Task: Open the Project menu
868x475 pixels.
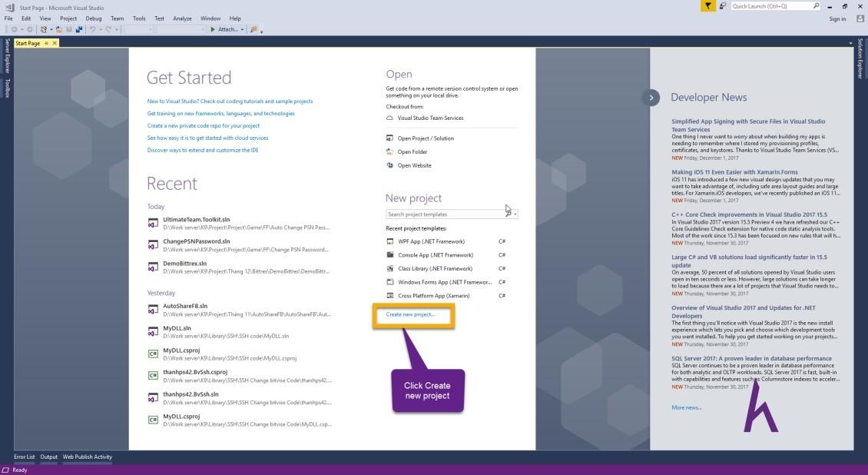Action: point(68,18)
